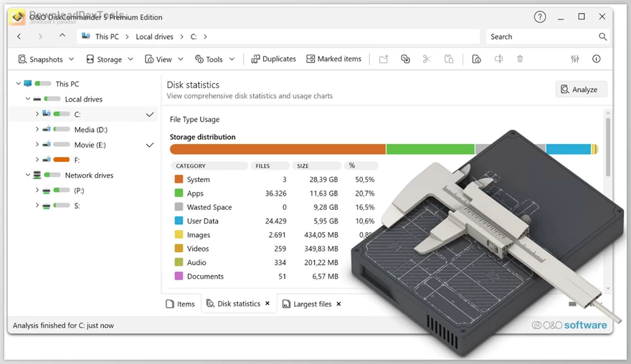Click the delete trash icon
Screen dimensions: 631x364
[520, 59]
